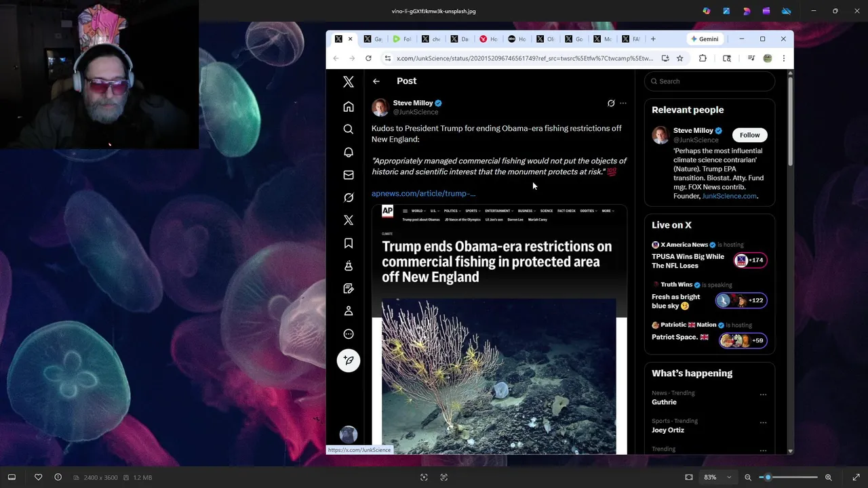Open Messages envelope icon in sidebar
This screenshot has width=868, height=488.
point(349,175)
